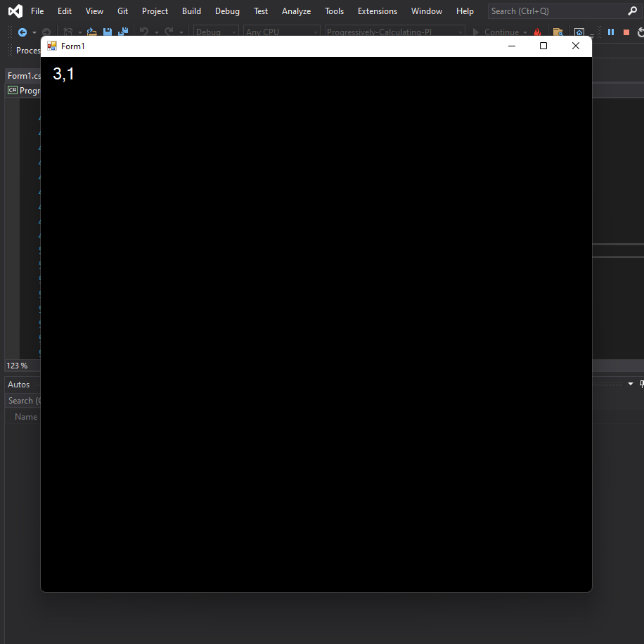This screenshot has width=644, height=644.
Task: Open the Extensions menu
Action: click(x=377, y=11)
